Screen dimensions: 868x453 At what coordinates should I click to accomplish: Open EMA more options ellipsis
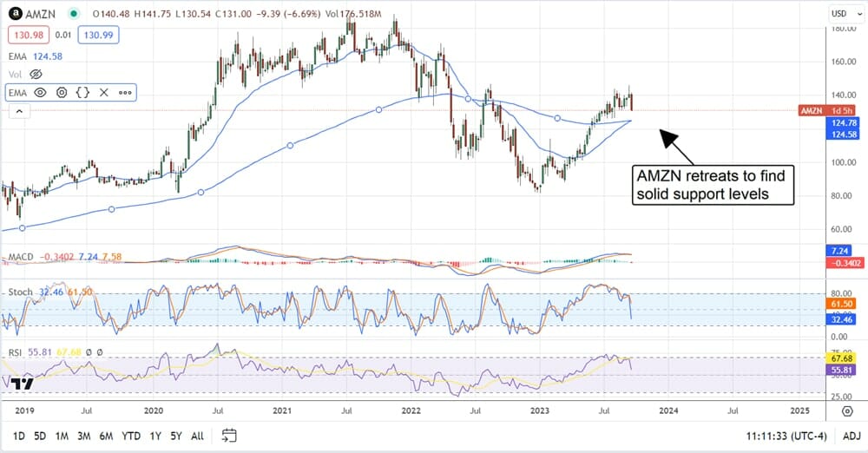coord(124,92)
